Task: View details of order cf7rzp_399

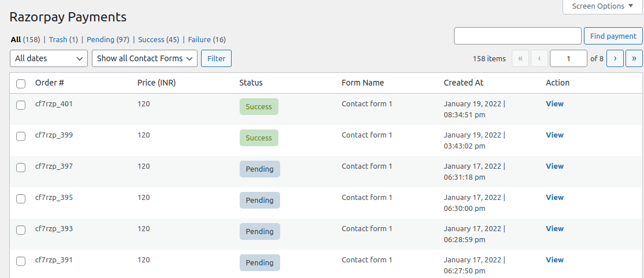Action: click(554, 135)
